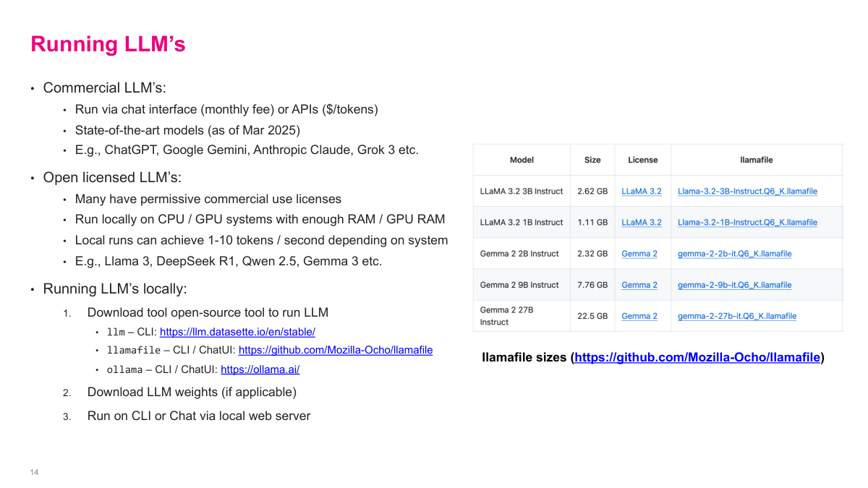868x488 pixels.
Task: Click Llama-3.2-1B-Instruct.Q6_K.llamafile download link
Action: [747, 223]
